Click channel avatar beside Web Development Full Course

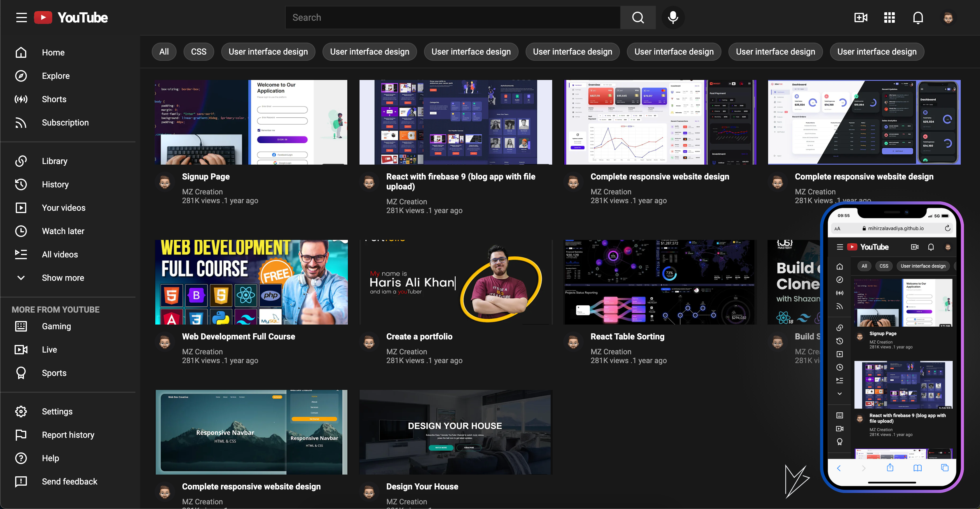tap(165, 342)
